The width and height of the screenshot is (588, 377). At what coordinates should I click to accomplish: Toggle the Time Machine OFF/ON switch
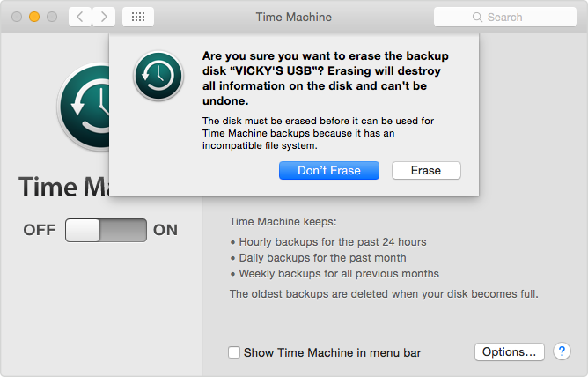pyautogui.click(x=106, y=230)
